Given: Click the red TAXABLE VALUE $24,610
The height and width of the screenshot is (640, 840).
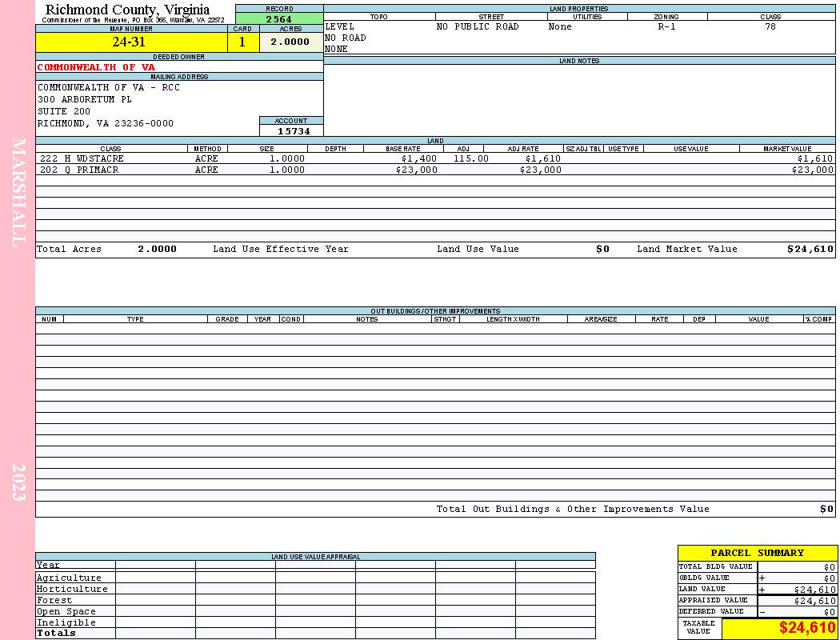Looking at the screenshot, I should pyautogui.click(x=807, y=628).
